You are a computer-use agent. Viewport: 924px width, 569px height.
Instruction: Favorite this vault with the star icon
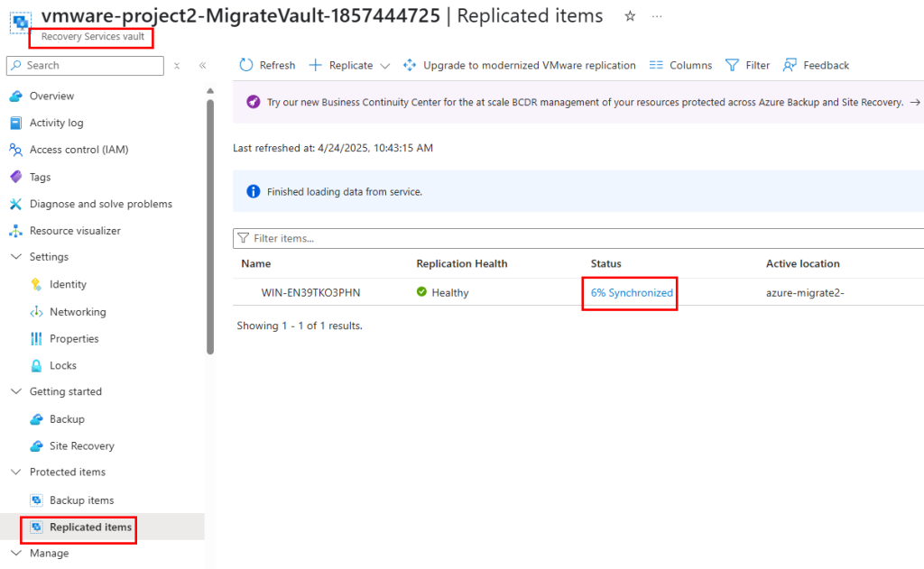point(630,16)
